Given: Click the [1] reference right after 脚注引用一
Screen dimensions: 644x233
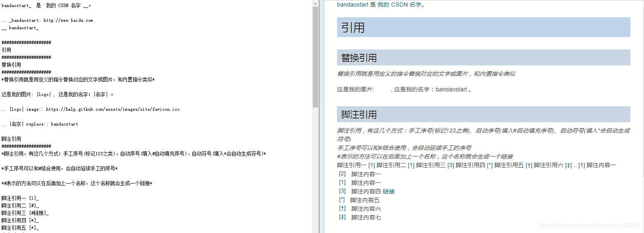Looking at the screenshot, I should click(371, 165).
